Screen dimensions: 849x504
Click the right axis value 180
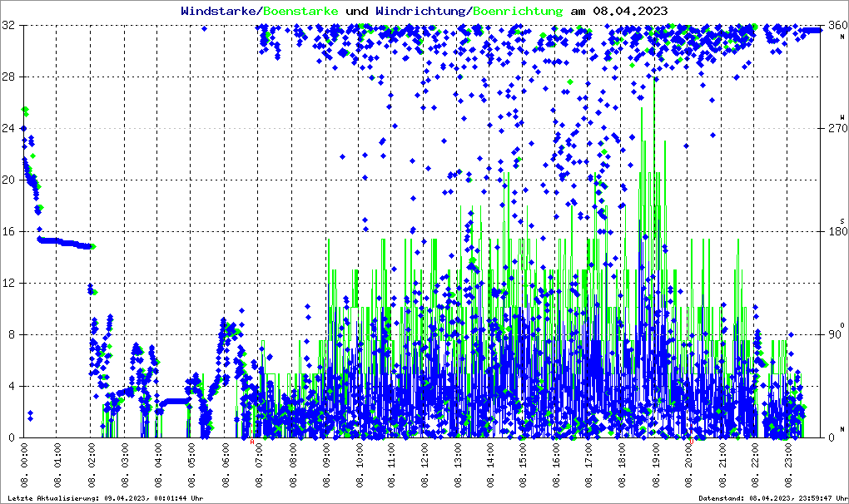838,231
